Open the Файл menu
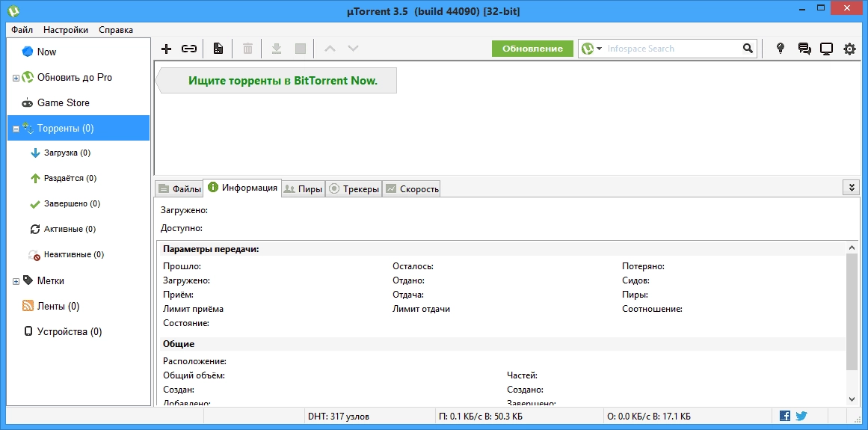Screen dimensions: 868x430 pyautogui.click(x=22, y=30)
